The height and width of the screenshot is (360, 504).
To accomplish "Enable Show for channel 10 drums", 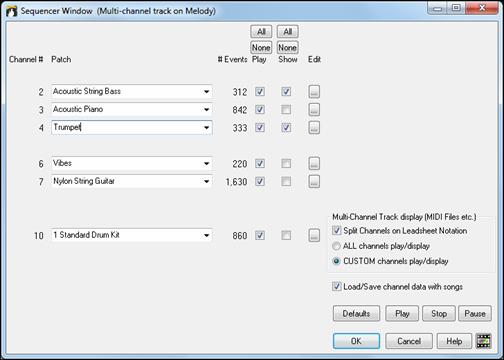I will pyautogui.click(x=286, y=235).
